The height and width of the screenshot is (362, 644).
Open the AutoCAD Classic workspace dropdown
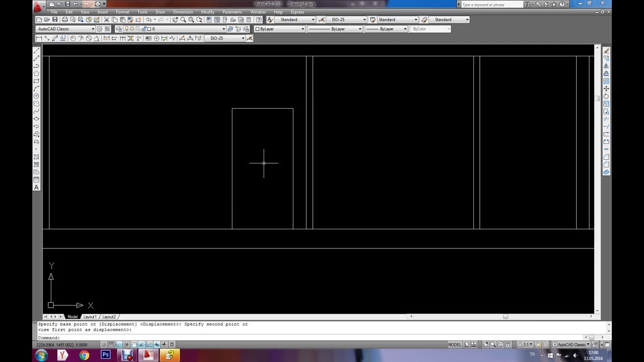click(65, 29)
